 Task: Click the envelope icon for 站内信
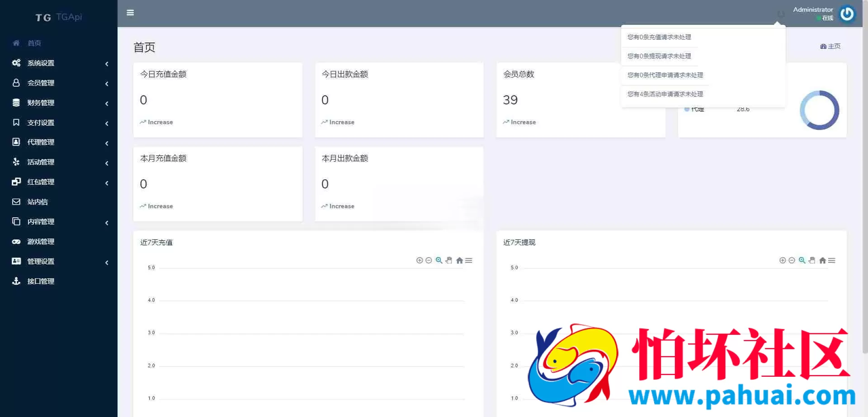(x=16, y=201)
